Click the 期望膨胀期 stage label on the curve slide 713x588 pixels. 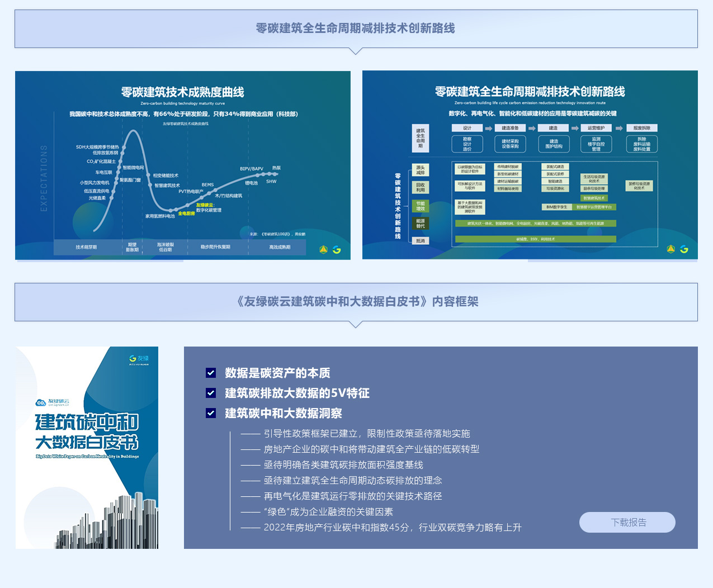point(133,247)
